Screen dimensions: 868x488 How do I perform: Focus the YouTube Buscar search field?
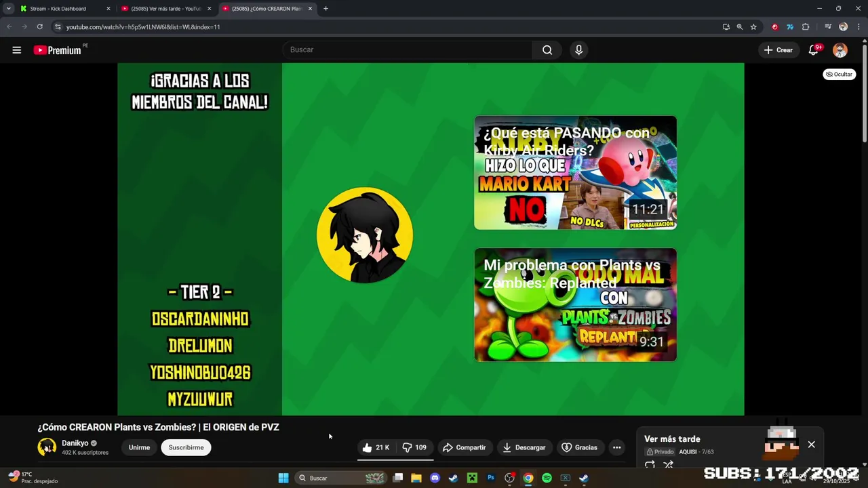click(408, 50)
